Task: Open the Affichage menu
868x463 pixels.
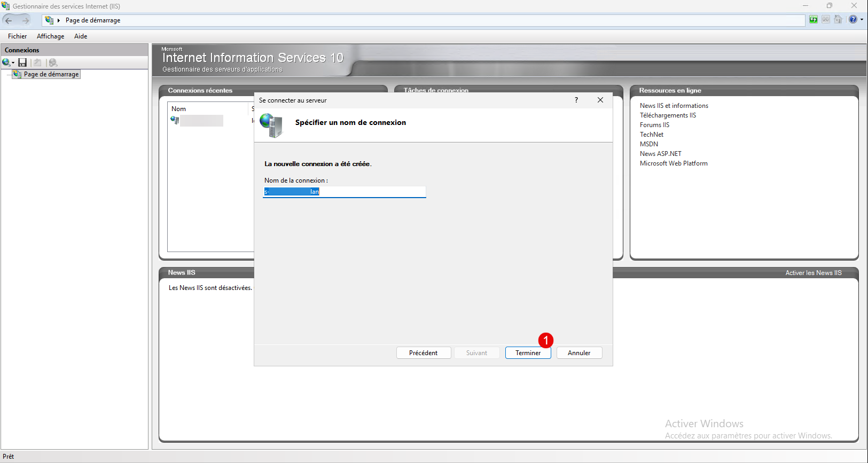Action: click(x=50, y=36)
